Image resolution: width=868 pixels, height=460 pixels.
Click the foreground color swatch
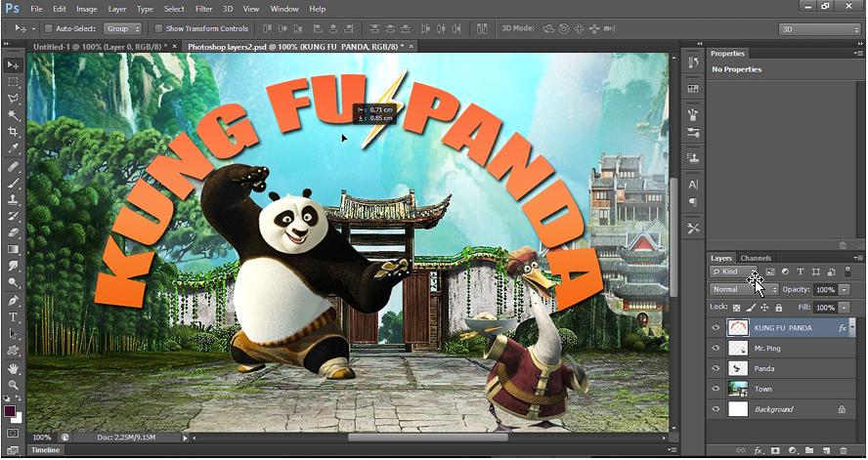pos(10,411)
